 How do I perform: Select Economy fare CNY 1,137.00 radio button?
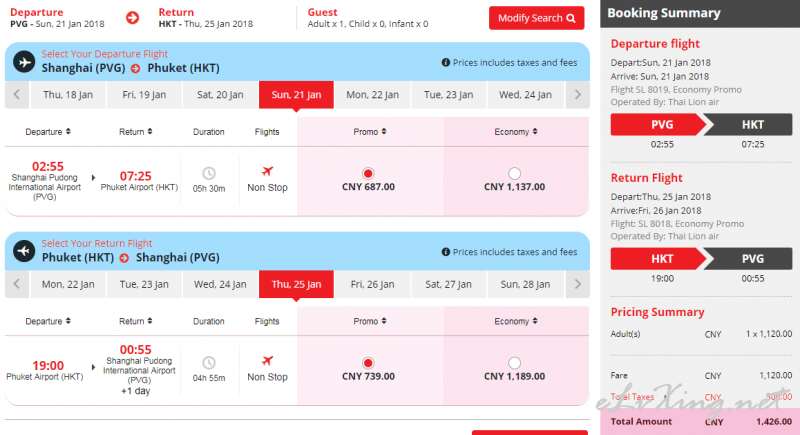tap(514, 172)
